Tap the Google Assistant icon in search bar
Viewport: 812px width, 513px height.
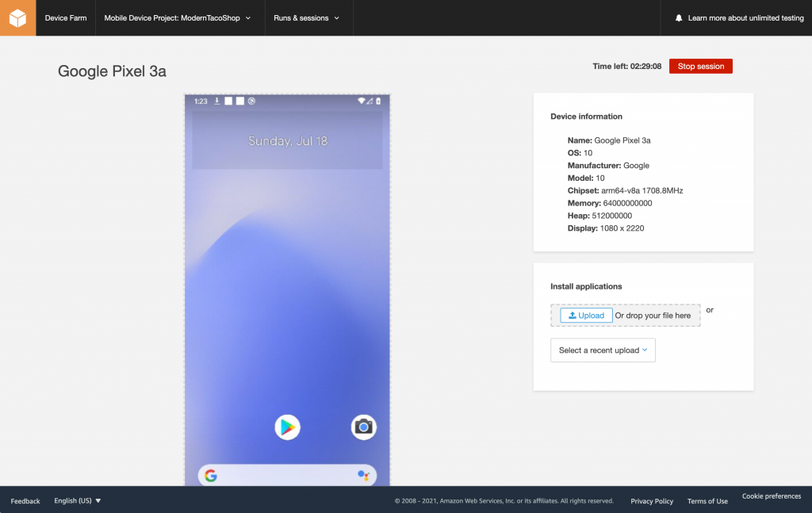363,475
